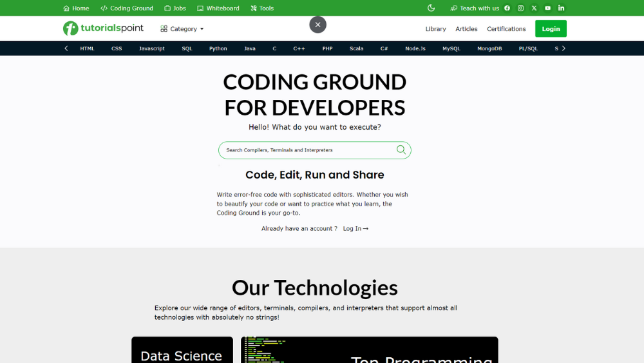Open the X (Twitter) social icon
Viewport: 644px width, 363px height.
click(x=534, y=8)
